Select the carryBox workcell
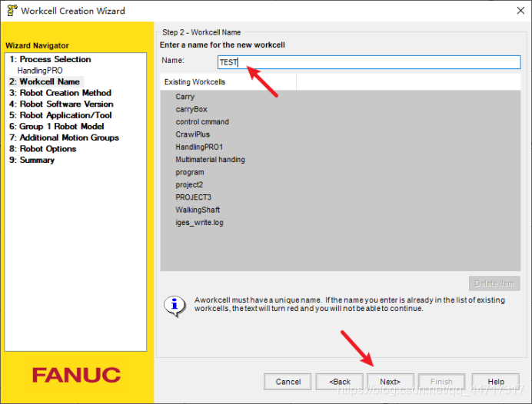 pos(191,109)
